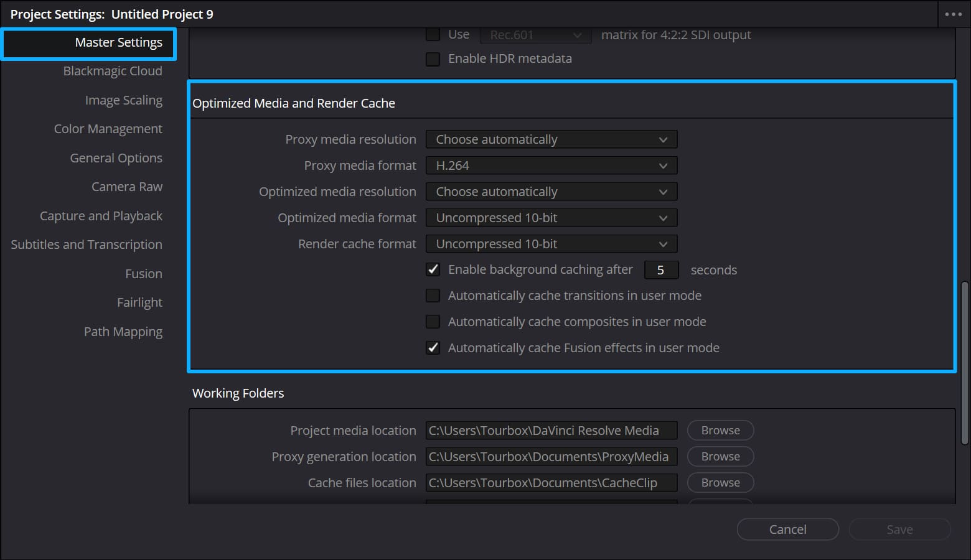Select the Fusion settings page
The image size is (971, 560).
[144, 273]
